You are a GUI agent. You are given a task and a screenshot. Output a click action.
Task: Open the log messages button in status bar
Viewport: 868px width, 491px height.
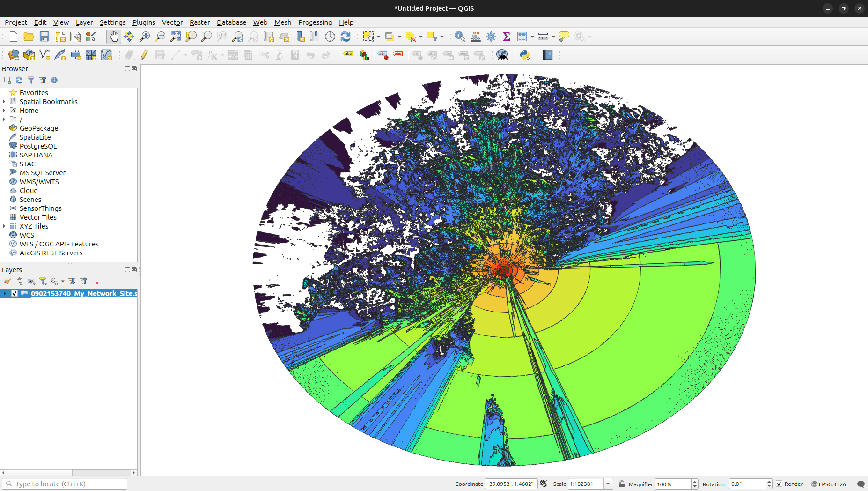tap(861, 484)
